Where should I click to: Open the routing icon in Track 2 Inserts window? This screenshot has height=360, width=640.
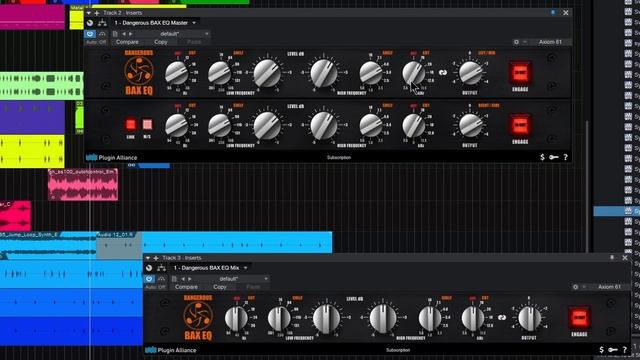pos(102,23)
